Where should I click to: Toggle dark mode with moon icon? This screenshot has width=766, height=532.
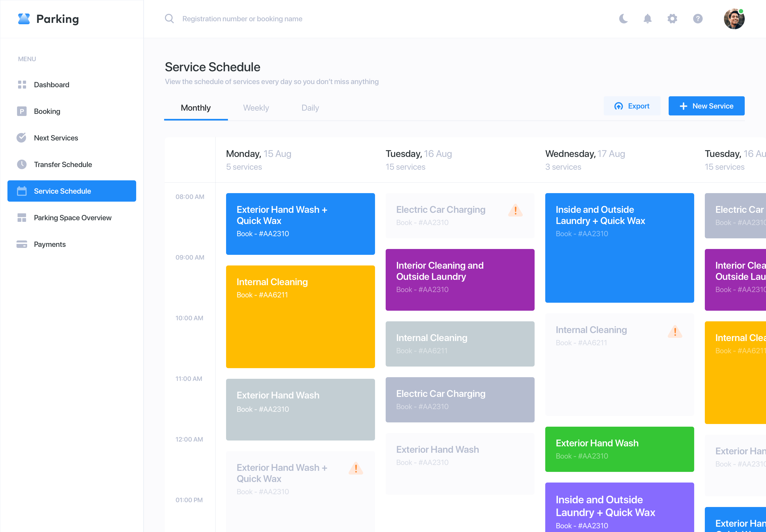[x=623, y=19]
